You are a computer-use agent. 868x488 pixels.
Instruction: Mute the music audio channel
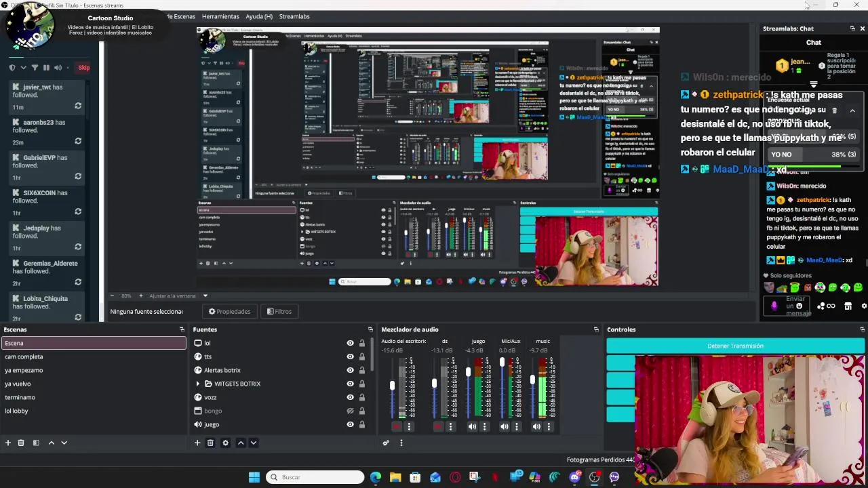tap(536, 426)
